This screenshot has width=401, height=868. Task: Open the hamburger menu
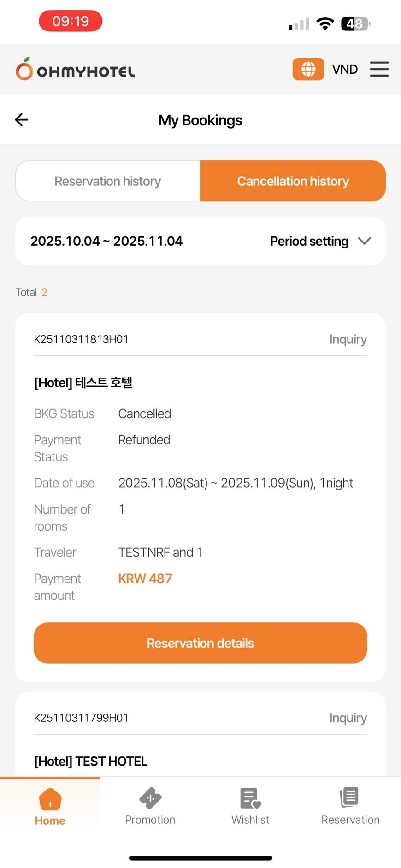click(379, 69)
